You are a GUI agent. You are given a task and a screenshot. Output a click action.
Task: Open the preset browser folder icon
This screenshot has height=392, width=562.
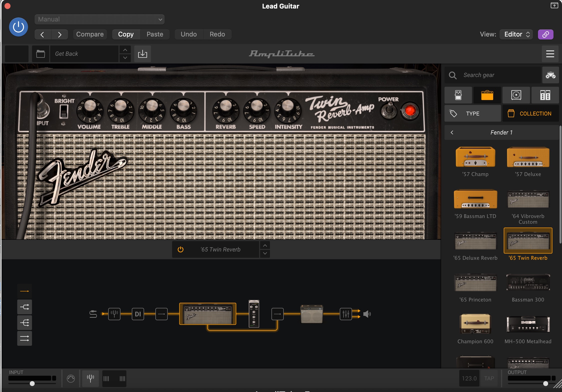coord(41,54)
